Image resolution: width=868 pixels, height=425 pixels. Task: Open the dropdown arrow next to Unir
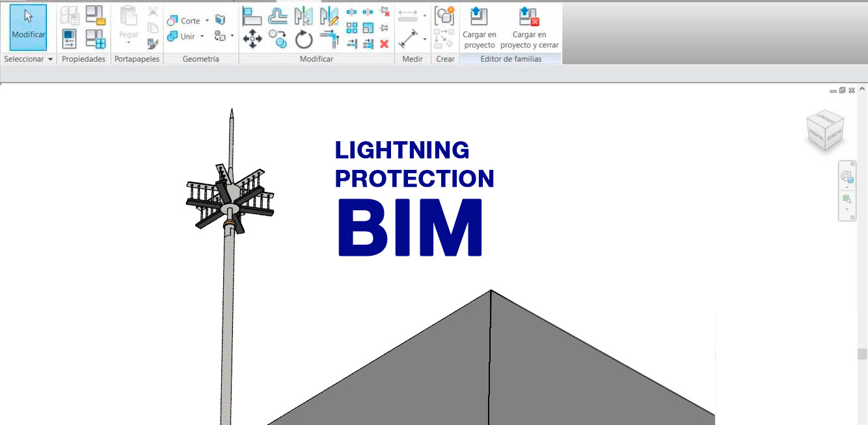(202, 36)
